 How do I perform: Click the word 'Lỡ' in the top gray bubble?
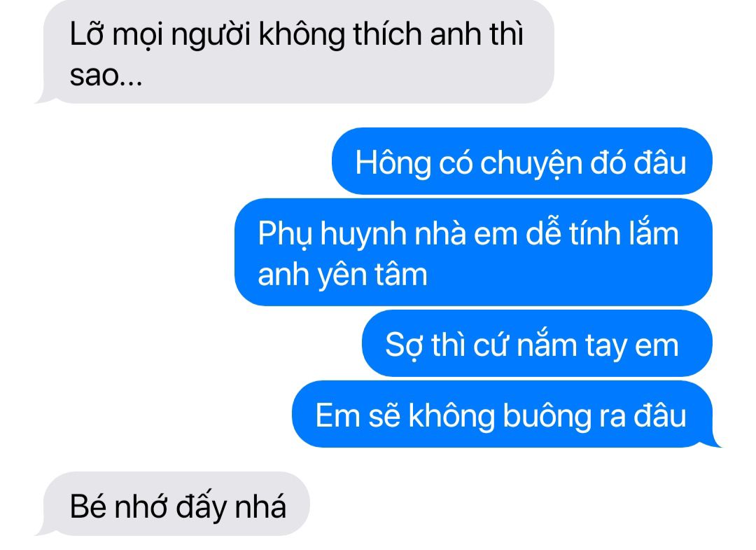tap(87, 34)
